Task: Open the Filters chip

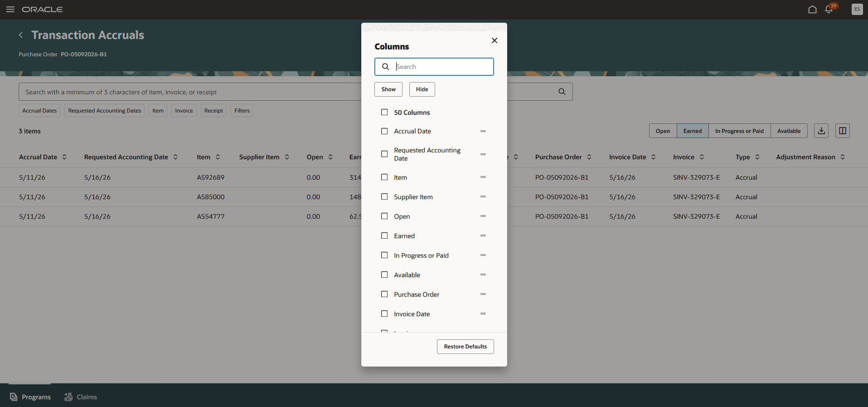Action: 242,111
